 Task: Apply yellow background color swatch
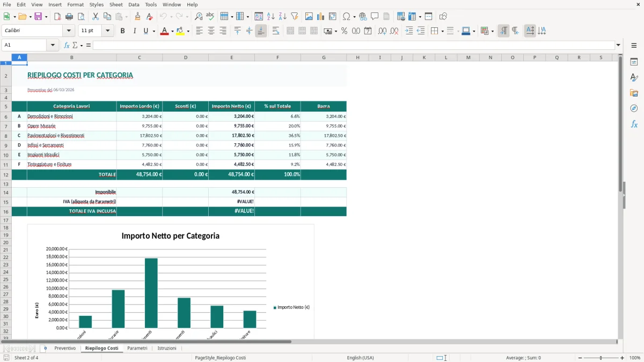click(180, 31)
